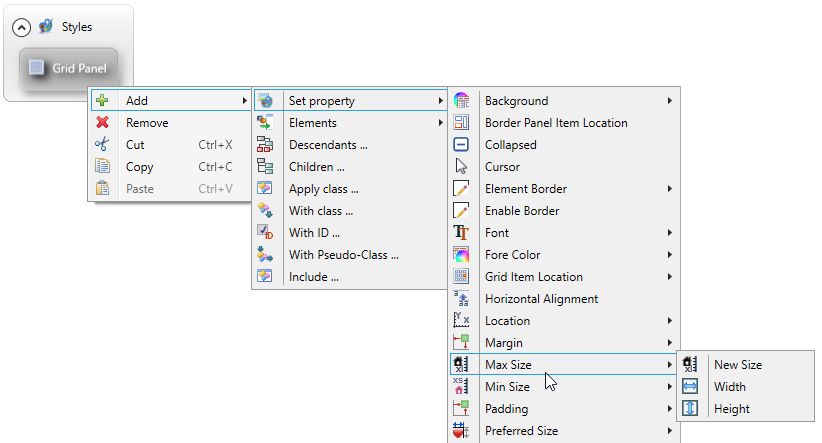Choose Copy from the context menu
Image resolution: width=822 pixels, height=443 pixels.
click(x=140, y=167)
